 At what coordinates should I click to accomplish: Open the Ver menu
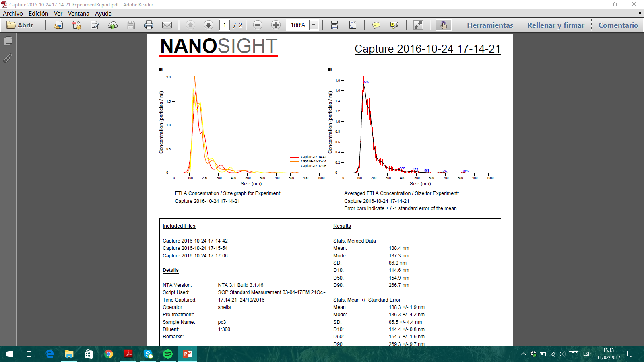pyautogui.click(x=58, y=14)
